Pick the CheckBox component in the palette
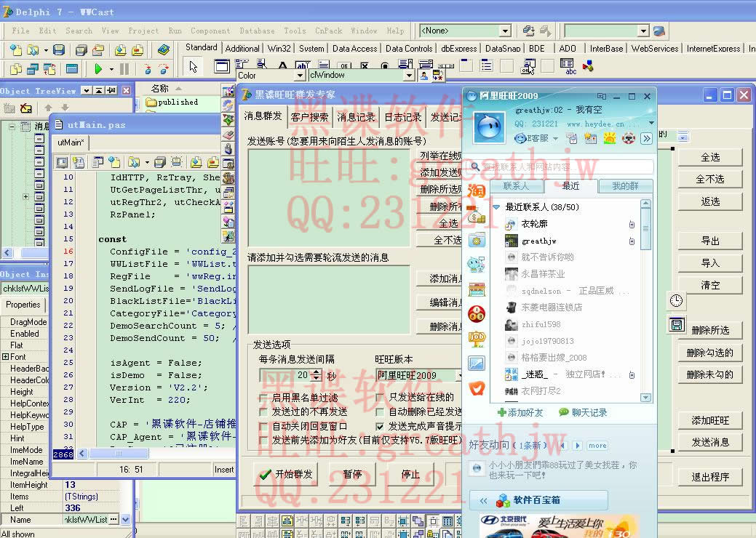Viewport: 756px width, 538px height. (x=365, y=65)
